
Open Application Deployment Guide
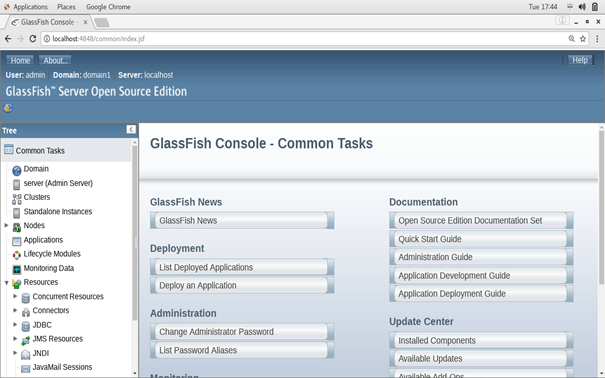pyautogui.click(x=481, y=294)
